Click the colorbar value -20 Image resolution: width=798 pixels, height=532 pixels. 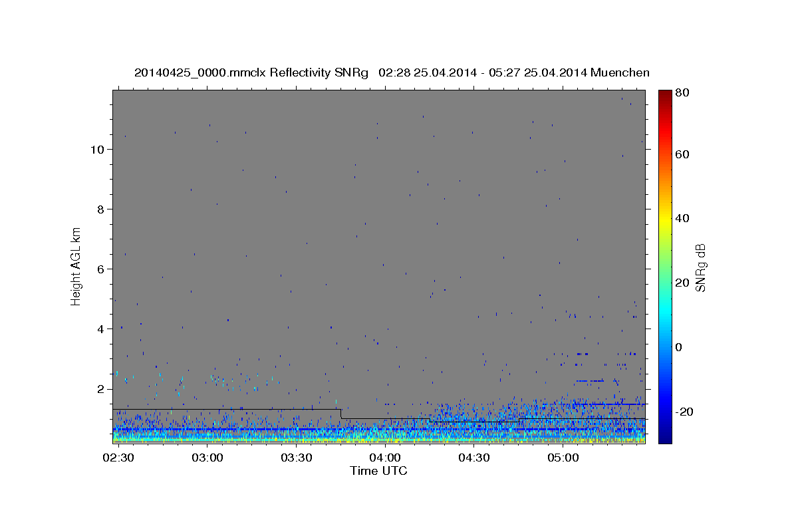[684, 412]
